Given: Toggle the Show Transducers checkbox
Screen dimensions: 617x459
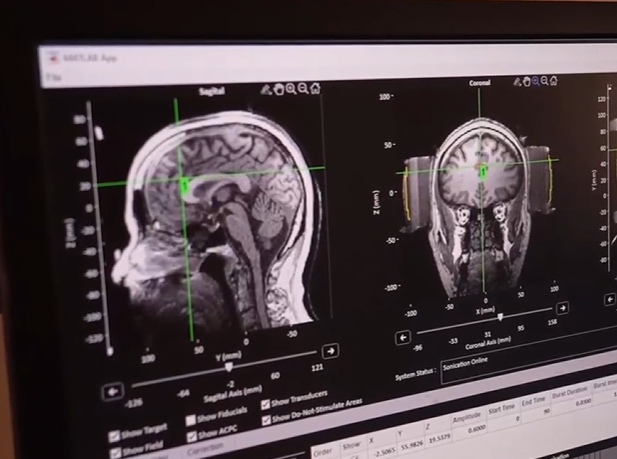Looking at the screenshot, I should pyautogui.click(x=266, y=404).
